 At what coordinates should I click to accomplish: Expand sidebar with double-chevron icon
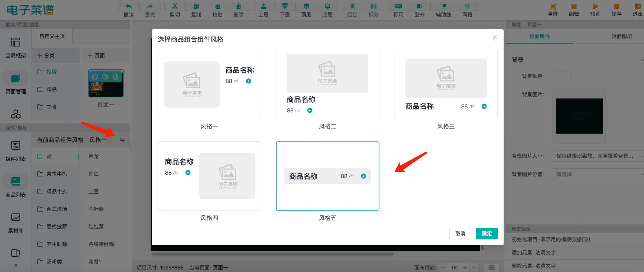(x=16, y=265)
